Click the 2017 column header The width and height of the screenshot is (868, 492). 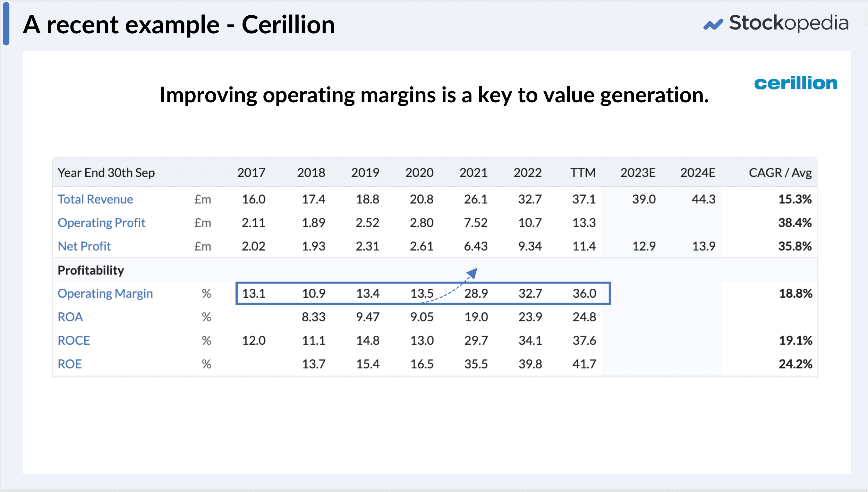click(x=251, y=173)
